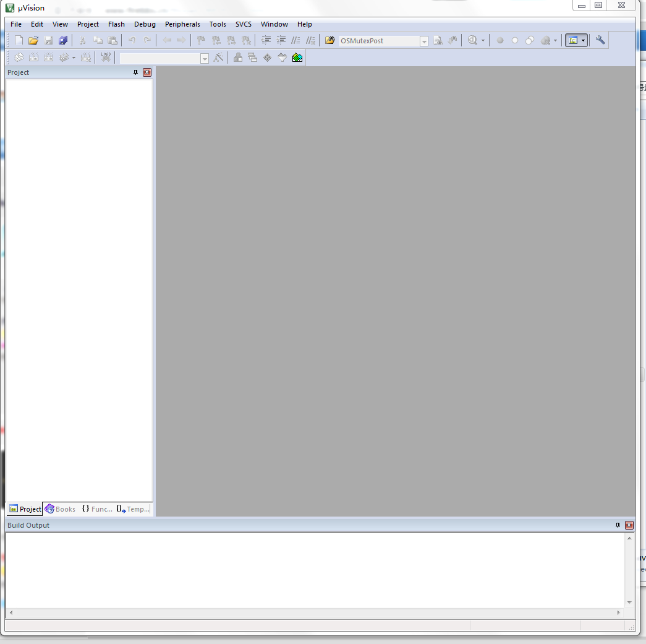Toggle the Build Output panel pin
This screenshot has height=644, width=646.
click(x=618, y=525)
